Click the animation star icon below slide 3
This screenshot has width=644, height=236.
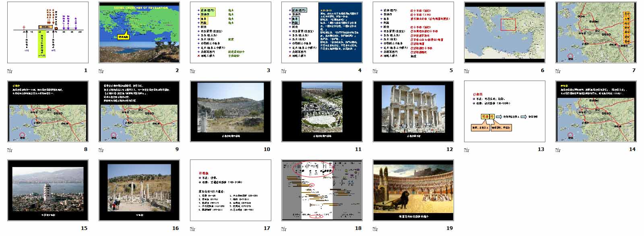[193, 71]
